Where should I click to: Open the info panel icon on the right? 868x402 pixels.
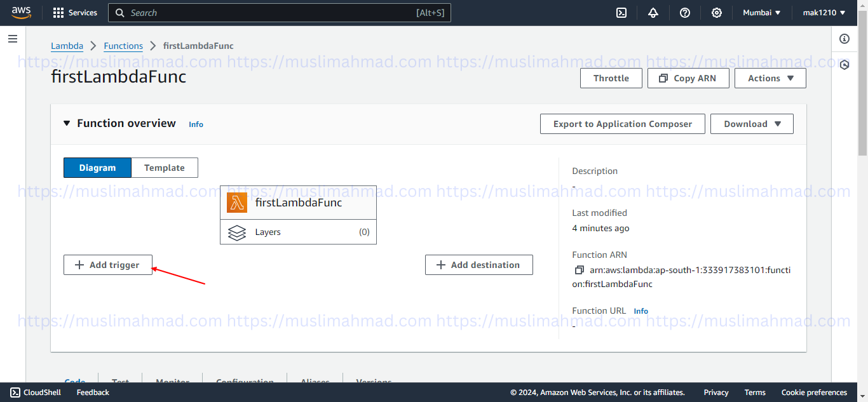844,39
